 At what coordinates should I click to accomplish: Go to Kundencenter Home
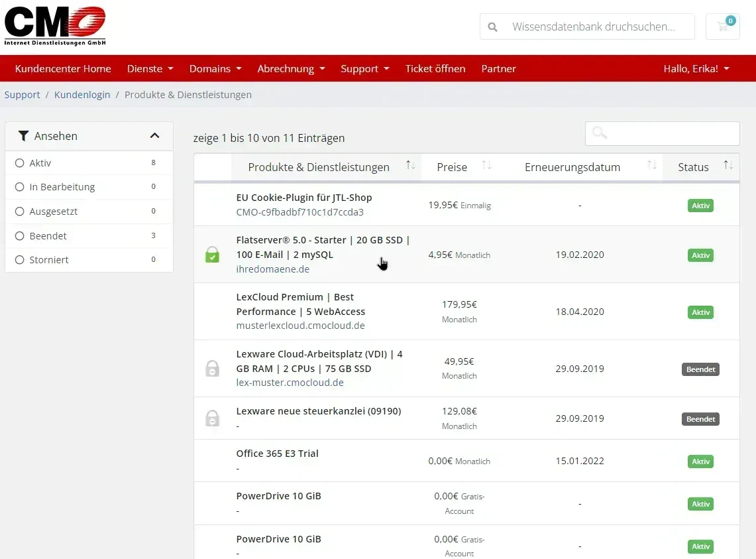coord(63,68)
